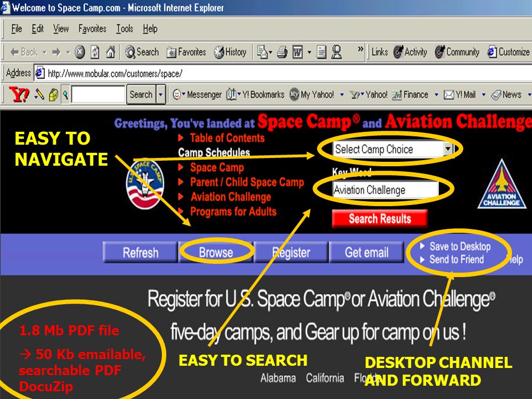Image resolution: width=532 pixels, height=399 pixels.
Task: Open Finance on Yahoo toolbar
Action: (x=410, y=94)
